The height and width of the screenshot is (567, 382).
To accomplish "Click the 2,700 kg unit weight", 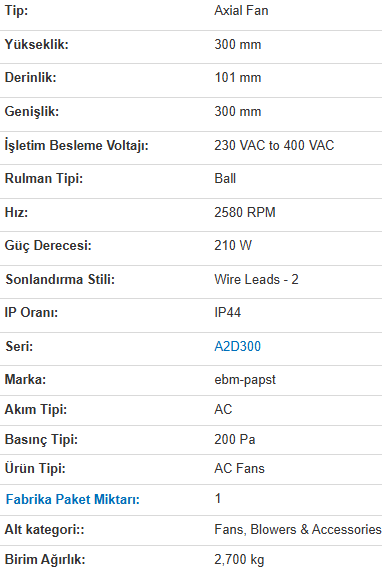I will [x=239, y=559].
